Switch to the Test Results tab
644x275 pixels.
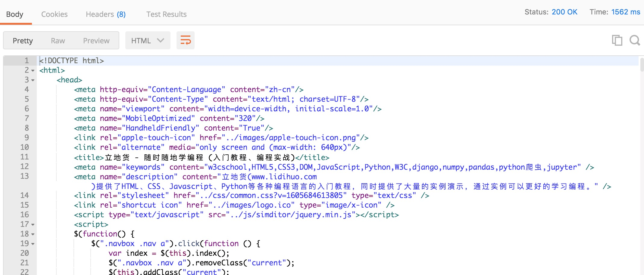click(166, 14)
